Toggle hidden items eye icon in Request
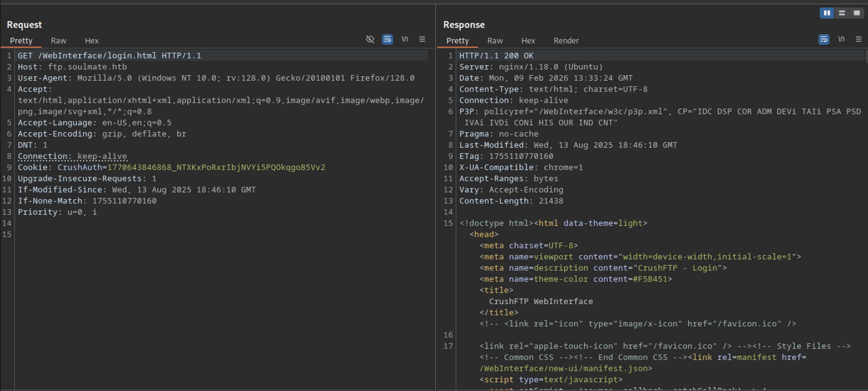868x391 pixels. 370,39
